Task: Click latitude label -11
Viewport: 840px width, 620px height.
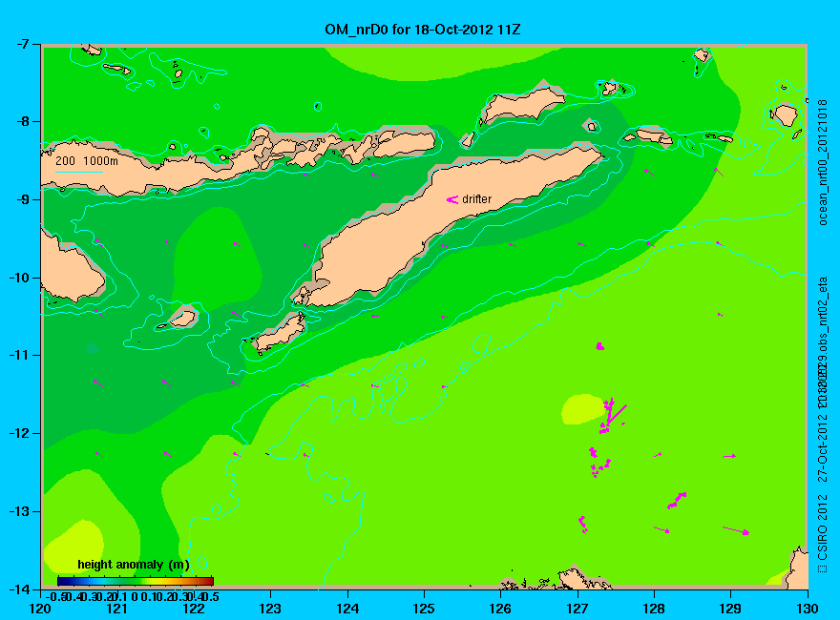Action: pyautogui.click(x=18, y=355)
